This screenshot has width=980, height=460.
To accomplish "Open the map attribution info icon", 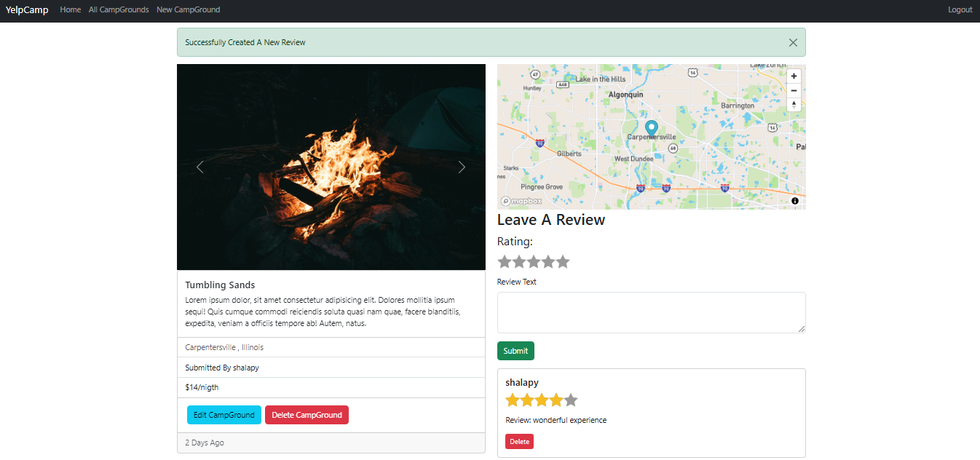I will click(795, 201).
